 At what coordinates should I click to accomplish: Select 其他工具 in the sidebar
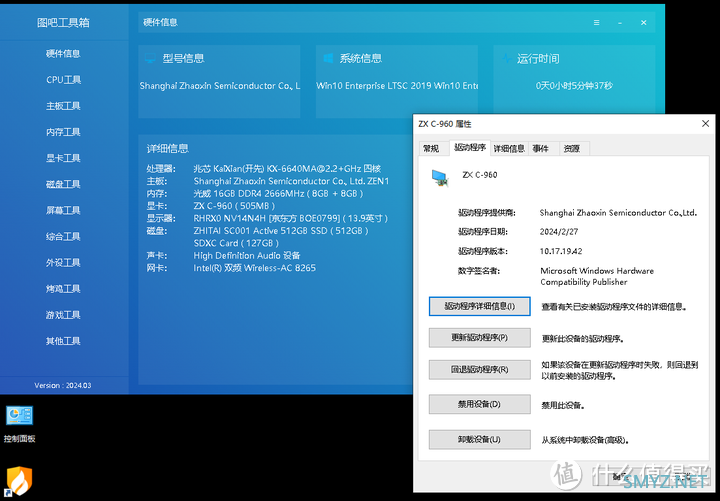[x=63, y=342]
